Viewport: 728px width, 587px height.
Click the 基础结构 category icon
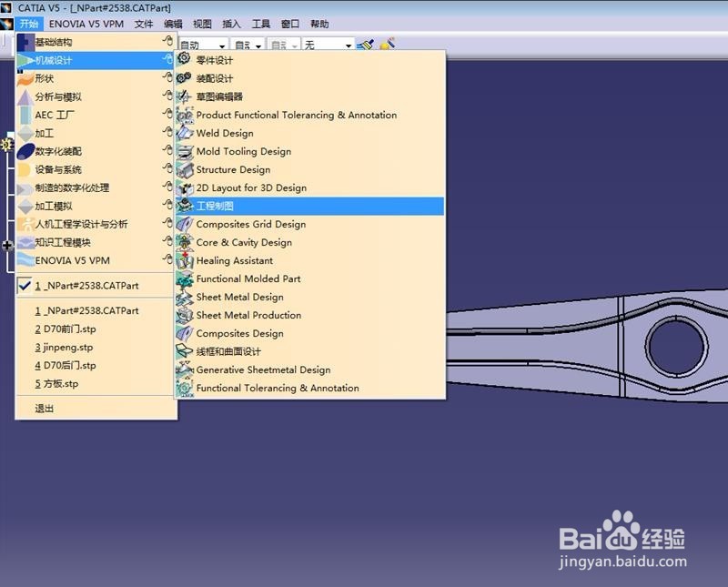25,42
